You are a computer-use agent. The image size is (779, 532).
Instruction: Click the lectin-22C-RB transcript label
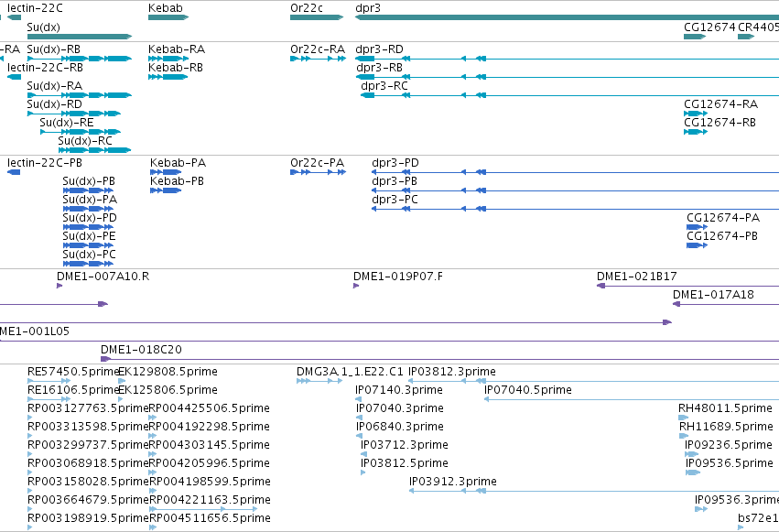45,68
